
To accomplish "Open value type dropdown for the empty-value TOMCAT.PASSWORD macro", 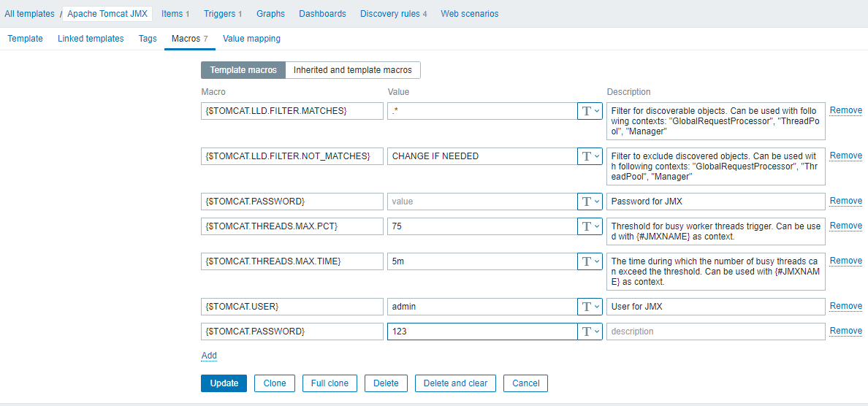I will (590, 202).
